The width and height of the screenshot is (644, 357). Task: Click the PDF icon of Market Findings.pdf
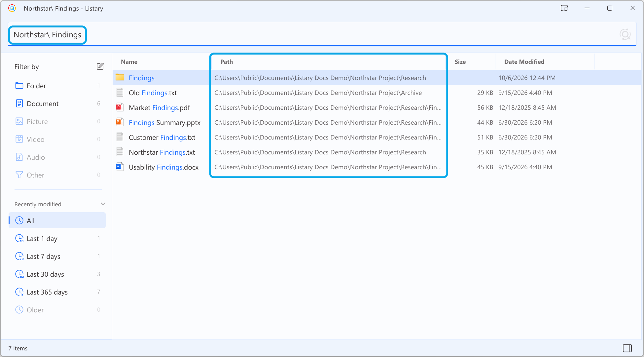point(120,107)
